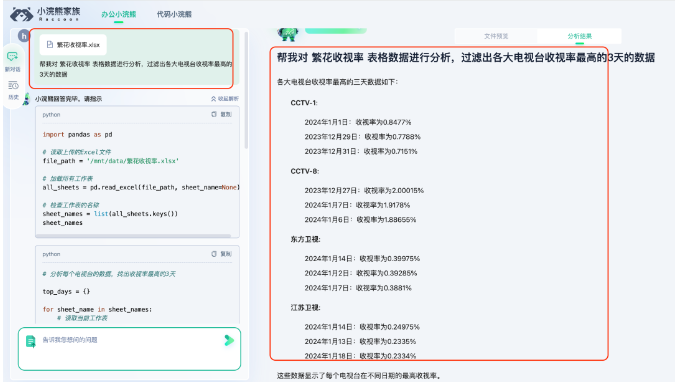Image resolution: width=689 pixels, height=392 pixels.
Task: Open the 文件预览 tab
Action: [496, 36]
